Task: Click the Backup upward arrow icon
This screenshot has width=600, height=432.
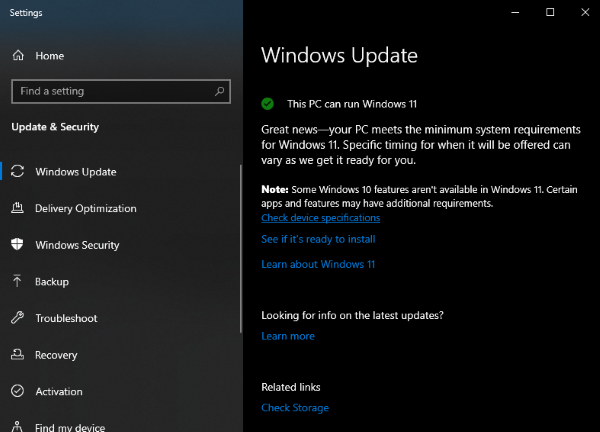Action: (x=17, y=281)
